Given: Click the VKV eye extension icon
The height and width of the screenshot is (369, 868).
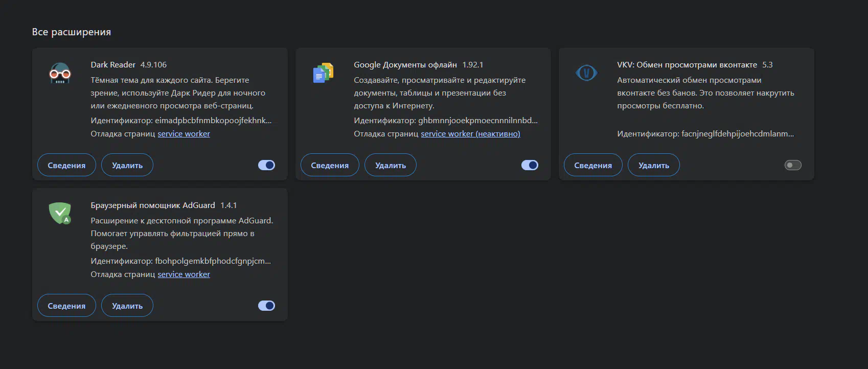Looking at the screenshot, I should (586, 73).
